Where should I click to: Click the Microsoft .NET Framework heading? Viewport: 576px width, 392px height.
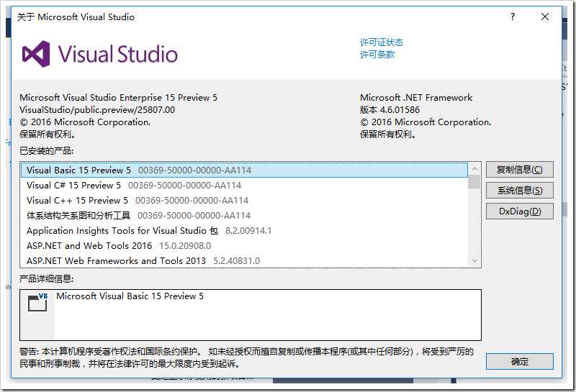point(416,98)
